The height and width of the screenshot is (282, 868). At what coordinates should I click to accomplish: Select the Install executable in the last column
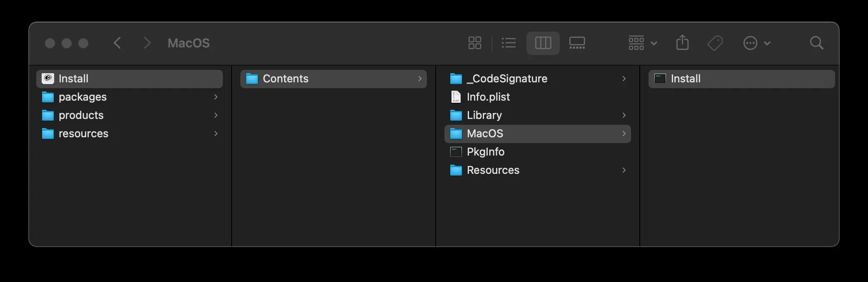686,79
